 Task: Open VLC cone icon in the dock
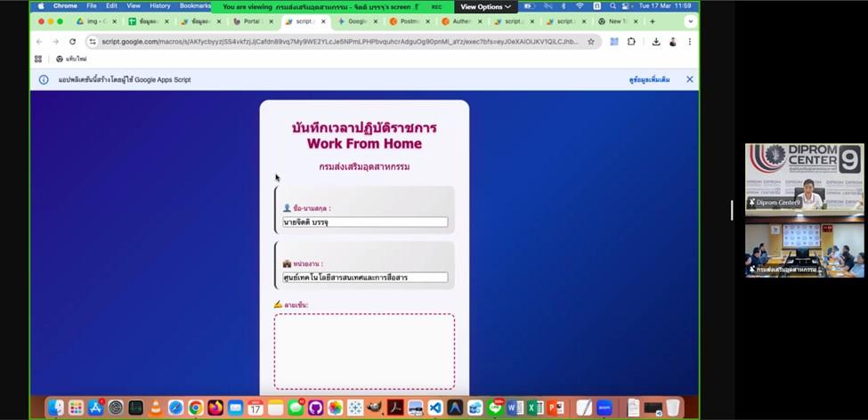click(156, 408)
